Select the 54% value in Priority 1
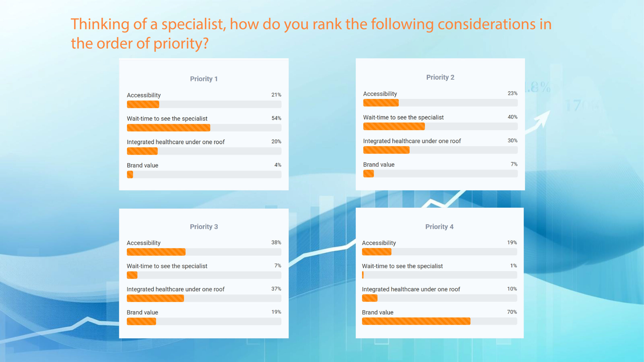The height and width of the screenshot is (362, 644). click(x=276, y=118)
